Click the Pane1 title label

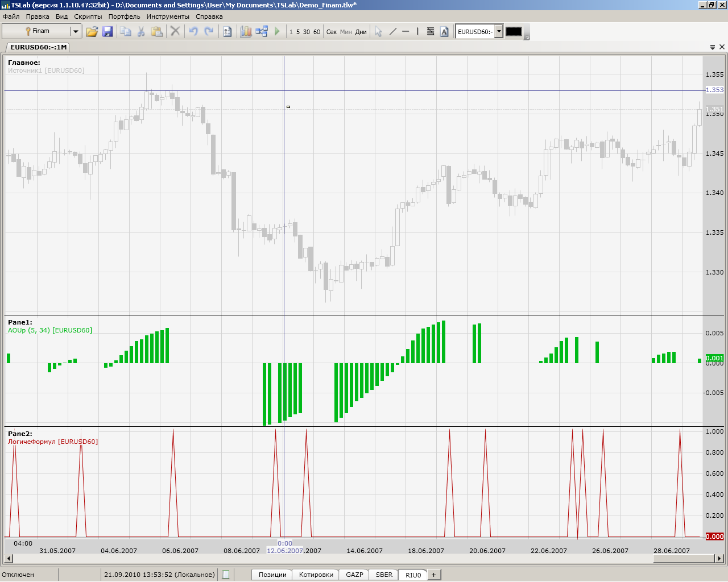point(20,322)
